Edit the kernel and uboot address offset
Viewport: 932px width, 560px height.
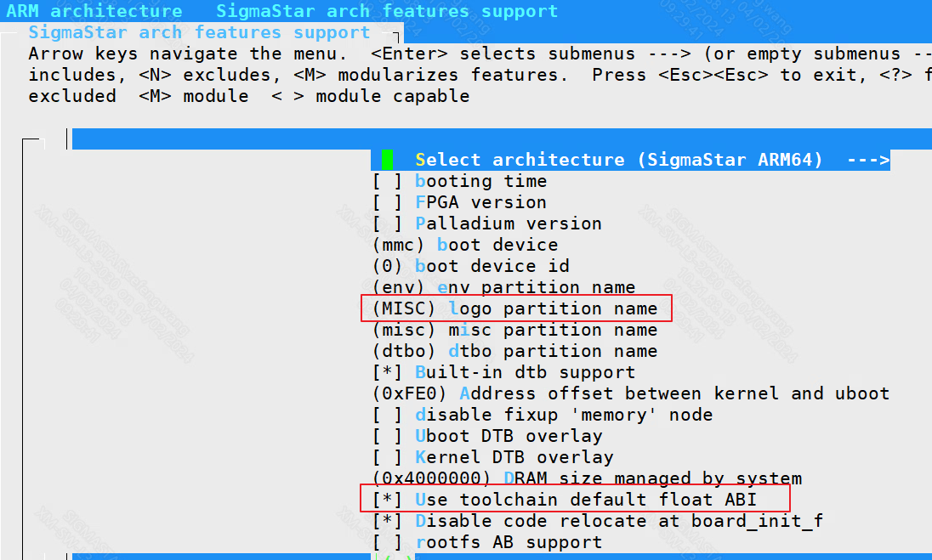[x=630, y=393]
